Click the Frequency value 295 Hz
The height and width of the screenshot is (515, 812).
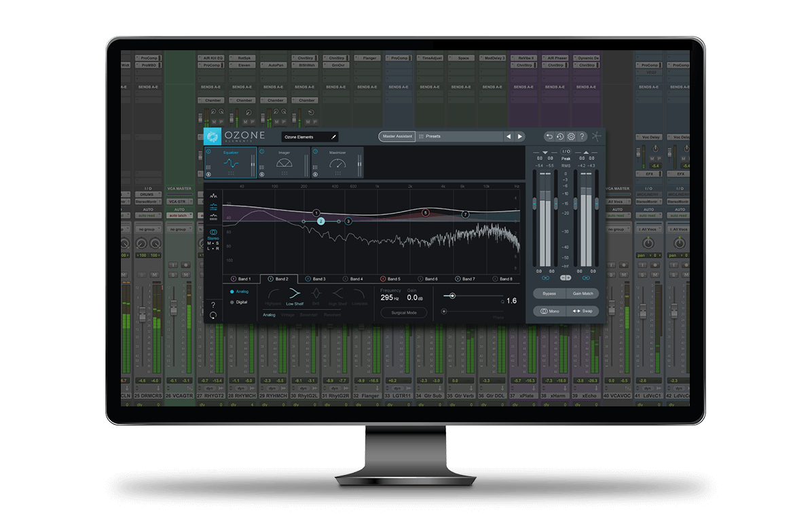tap(390, 298)
